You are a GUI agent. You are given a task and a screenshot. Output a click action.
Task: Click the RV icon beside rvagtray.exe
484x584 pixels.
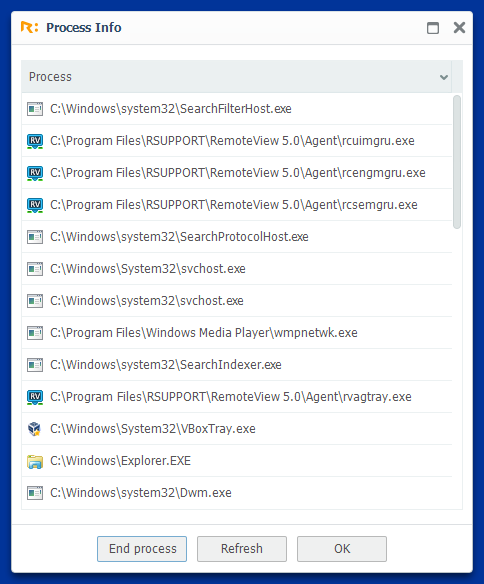coord(35,397)
